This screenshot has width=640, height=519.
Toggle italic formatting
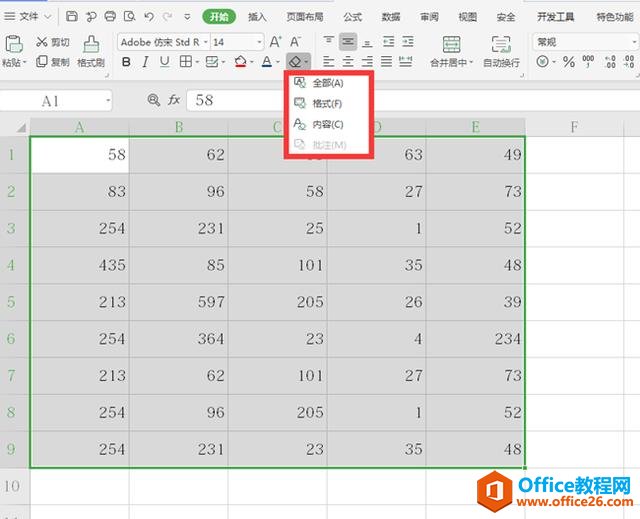145,62
